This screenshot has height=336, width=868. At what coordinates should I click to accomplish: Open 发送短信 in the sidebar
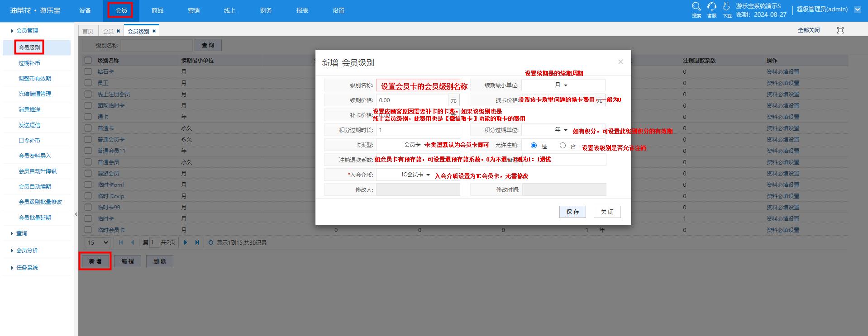29,125
